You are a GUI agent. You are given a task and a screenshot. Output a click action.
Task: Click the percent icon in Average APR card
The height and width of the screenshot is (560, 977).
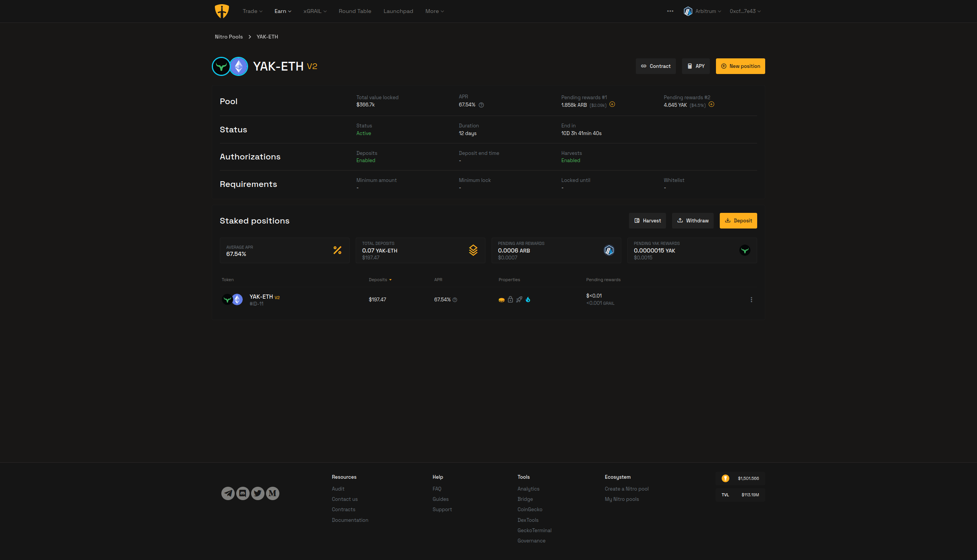tap(337, 250)
